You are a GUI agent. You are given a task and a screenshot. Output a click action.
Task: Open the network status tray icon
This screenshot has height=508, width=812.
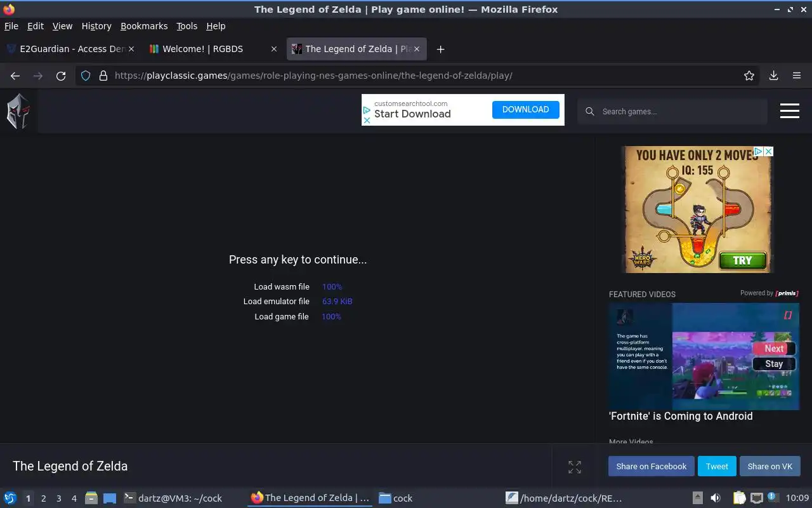point(756,498)
